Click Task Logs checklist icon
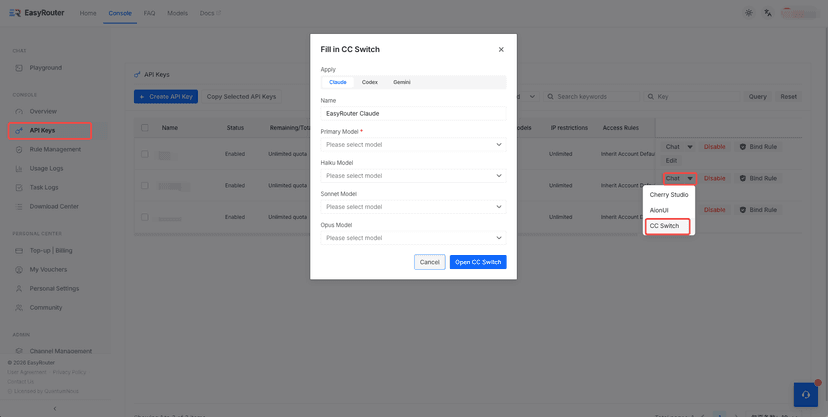The width and height of the screenshot is (828, 417). click(19, 187)
